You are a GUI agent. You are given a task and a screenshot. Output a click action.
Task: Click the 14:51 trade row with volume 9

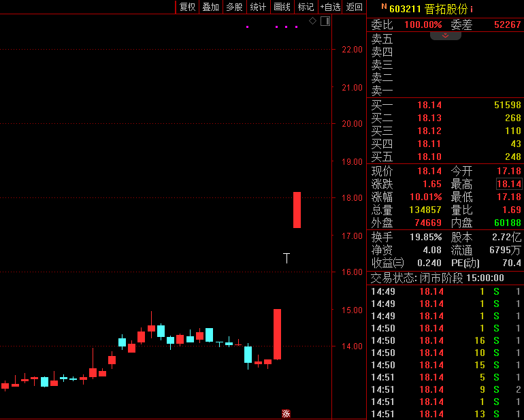click(445, 389)
